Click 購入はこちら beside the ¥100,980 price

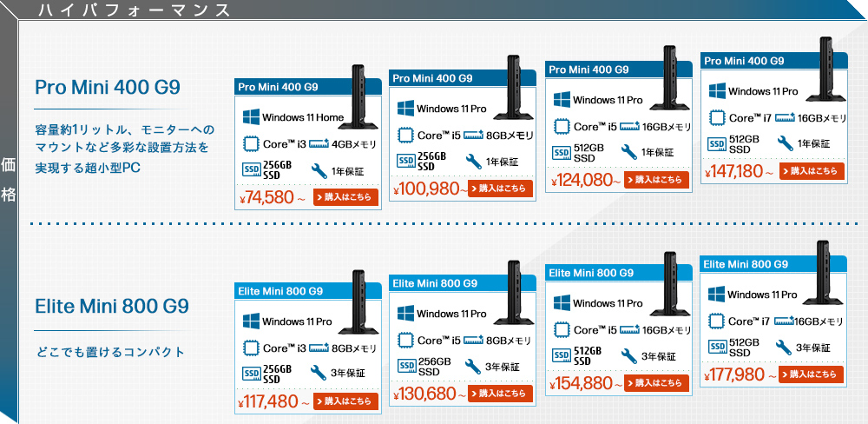pos(501,189)
